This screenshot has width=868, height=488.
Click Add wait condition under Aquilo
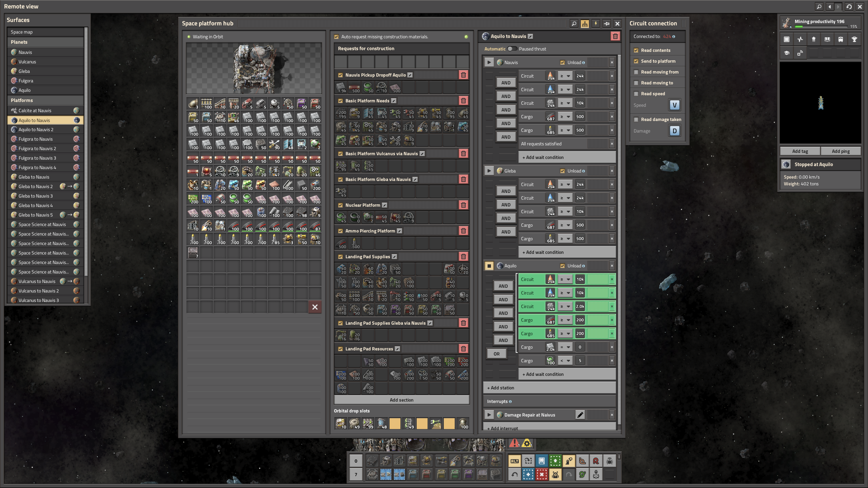coord(567,374)
